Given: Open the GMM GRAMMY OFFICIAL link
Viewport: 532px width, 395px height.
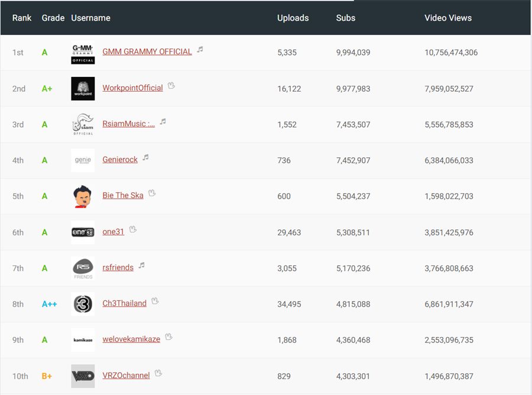Looking at the screenshot, I should pos(147,51).
